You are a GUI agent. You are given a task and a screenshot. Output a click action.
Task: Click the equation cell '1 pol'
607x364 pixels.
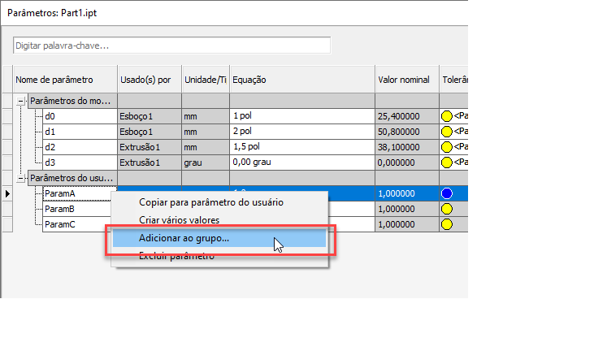click(302, 116)
